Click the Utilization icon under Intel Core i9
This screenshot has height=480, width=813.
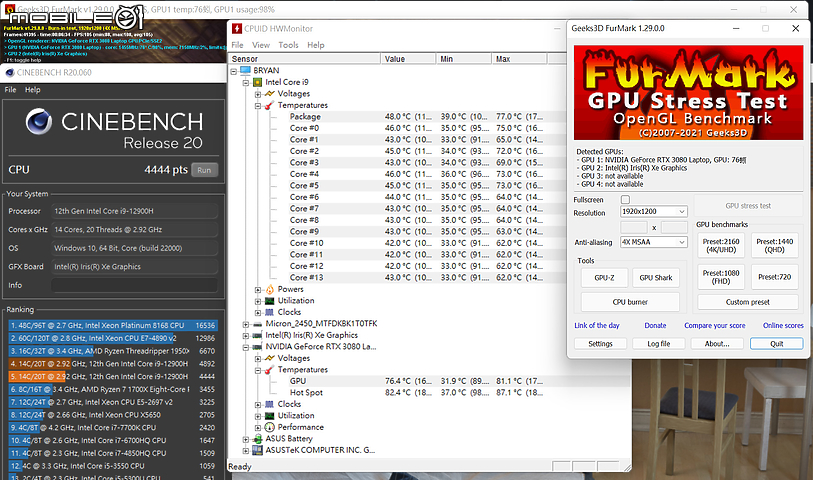(x=270, y=301)
